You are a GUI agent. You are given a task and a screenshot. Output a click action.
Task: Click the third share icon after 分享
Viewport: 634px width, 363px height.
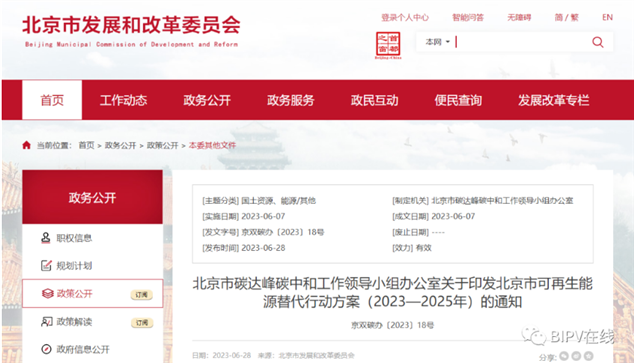(589, 356)
